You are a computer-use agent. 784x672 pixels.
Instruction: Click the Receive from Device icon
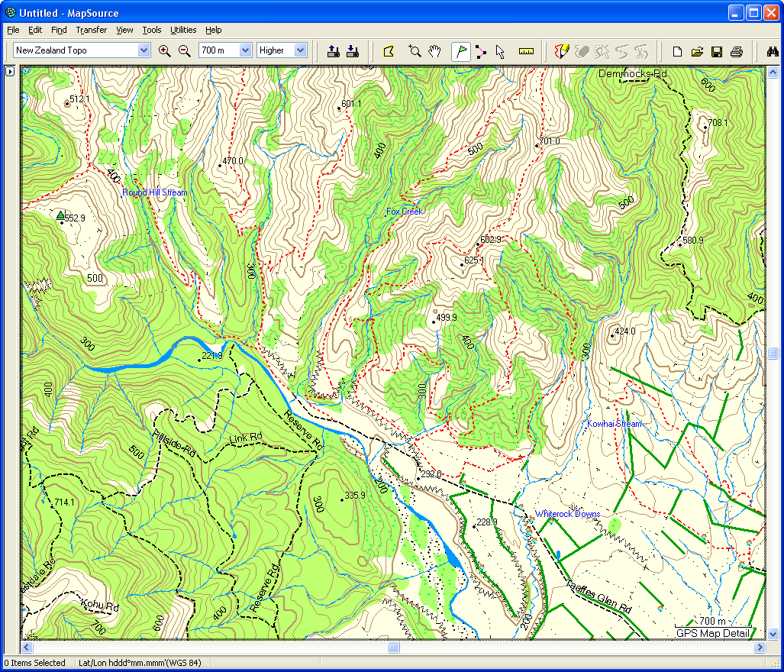353,51
